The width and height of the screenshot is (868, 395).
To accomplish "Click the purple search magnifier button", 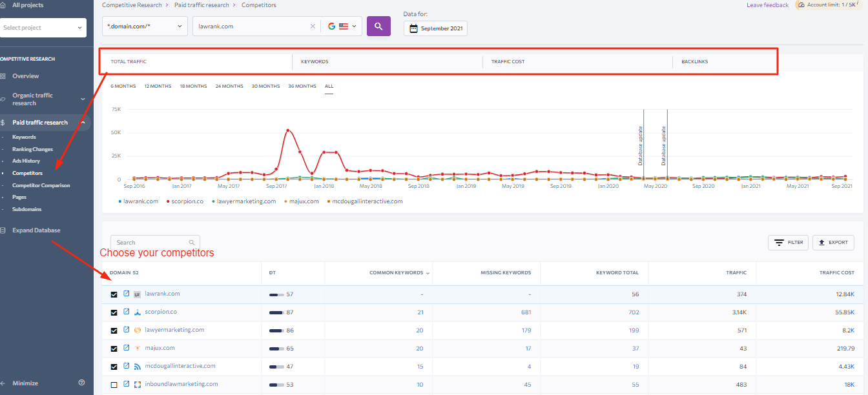I will (x=378, y=26).
